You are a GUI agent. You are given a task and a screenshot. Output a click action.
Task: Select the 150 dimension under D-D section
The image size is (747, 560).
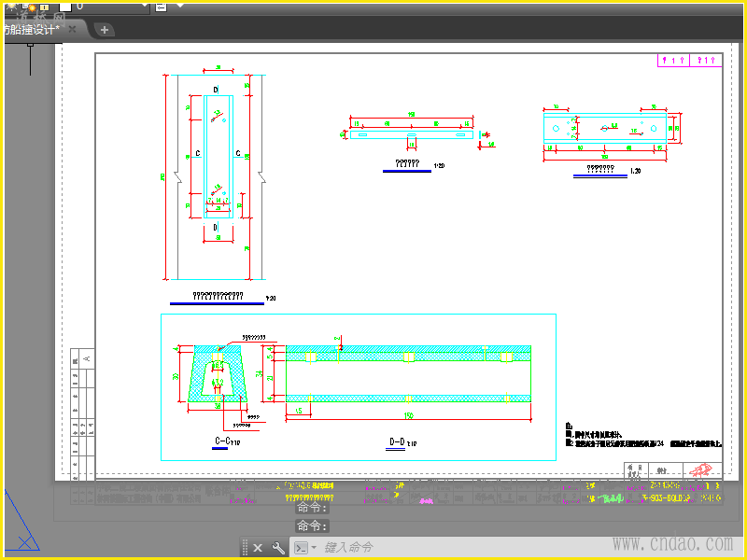coord(409,415)
